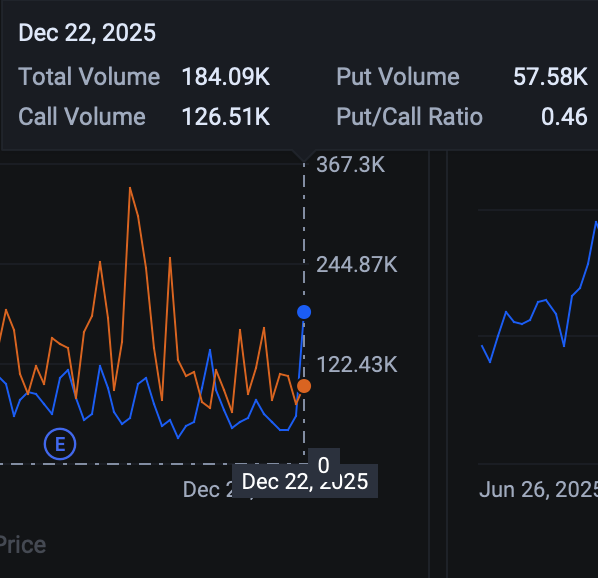Click the Put/Call Ratio label
This screenshot has width=598, height=578.
click(x=410, y=116)
